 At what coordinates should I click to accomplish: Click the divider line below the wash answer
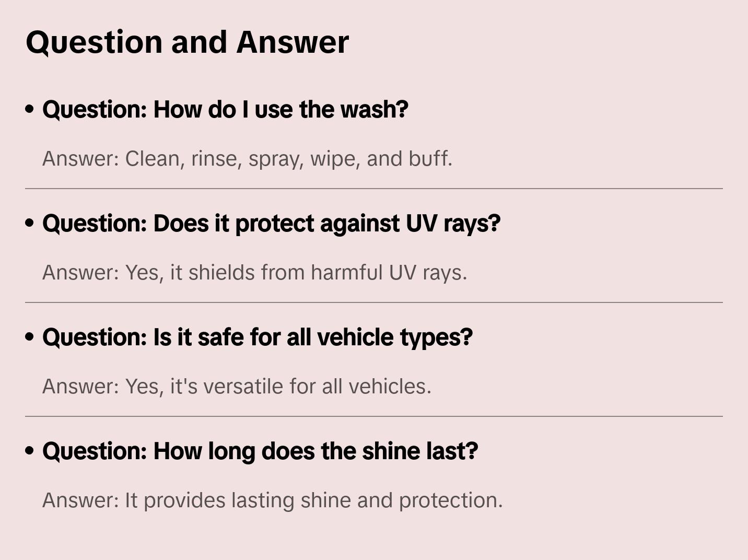[374, 189]
